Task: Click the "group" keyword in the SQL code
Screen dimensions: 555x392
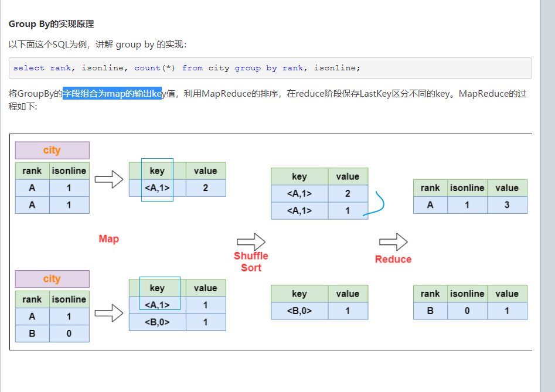Action: coord(248,68)
